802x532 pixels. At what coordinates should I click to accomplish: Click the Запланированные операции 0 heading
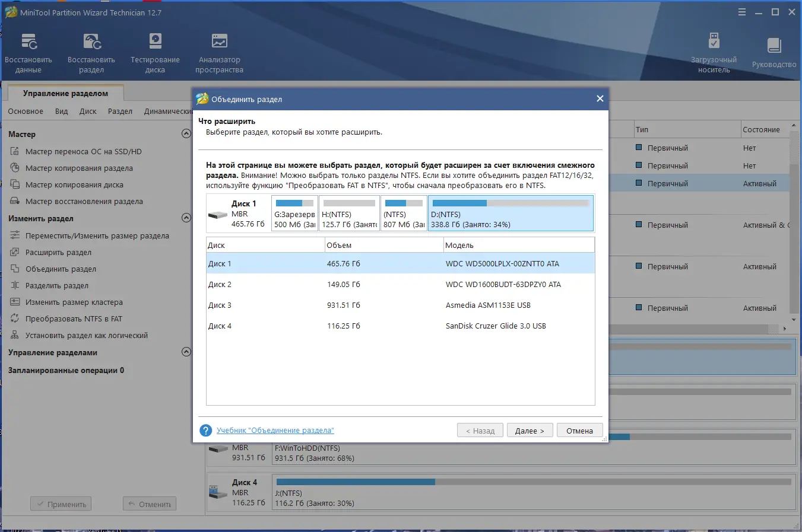[x=66, y=370]
